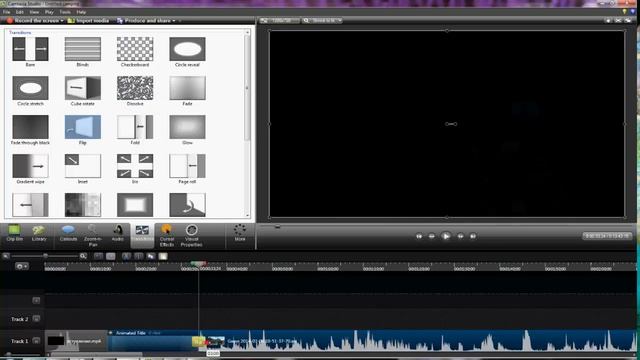Switch to the Audio tab
Screen dimensions: 640x360
[x=118, y=234]
